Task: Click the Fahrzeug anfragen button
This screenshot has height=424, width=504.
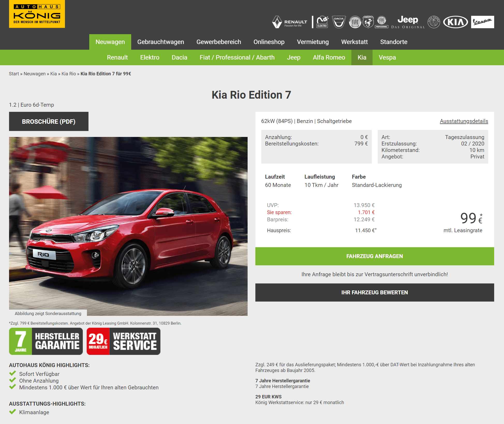Action: click(375, 256)
